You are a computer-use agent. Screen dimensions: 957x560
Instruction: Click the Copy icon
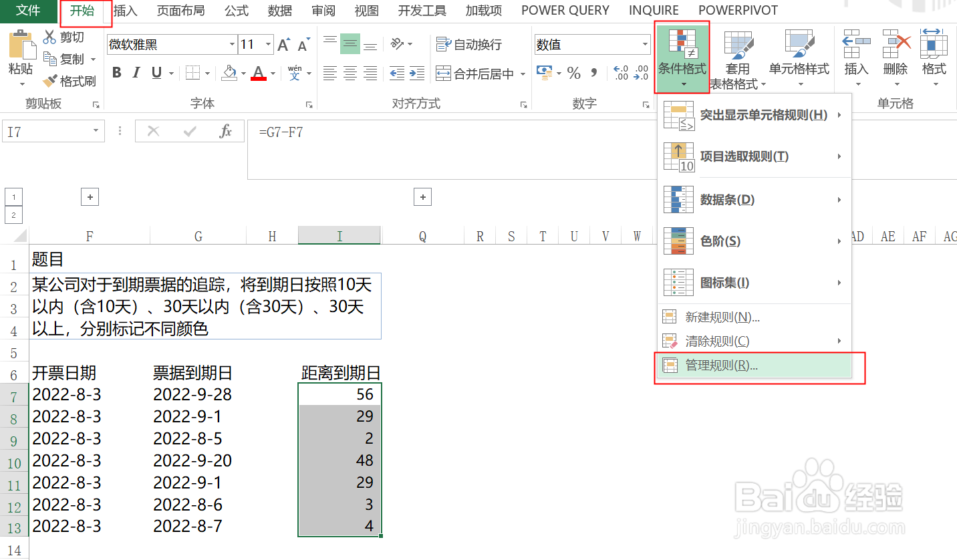click(x=50, y=59)
